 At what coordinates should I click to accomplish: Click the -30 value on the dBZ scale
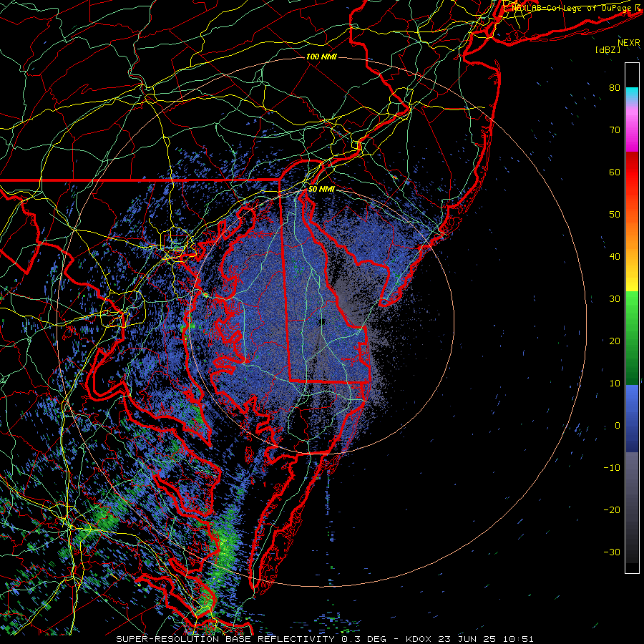(x=612, y=552)
